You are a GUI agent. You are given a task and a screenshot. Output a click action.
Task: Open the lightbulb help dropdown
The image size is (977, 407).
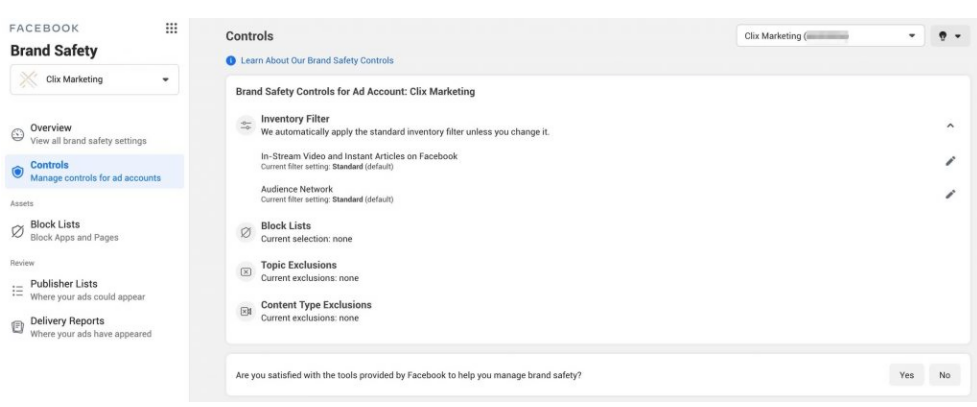coord(950,36)
